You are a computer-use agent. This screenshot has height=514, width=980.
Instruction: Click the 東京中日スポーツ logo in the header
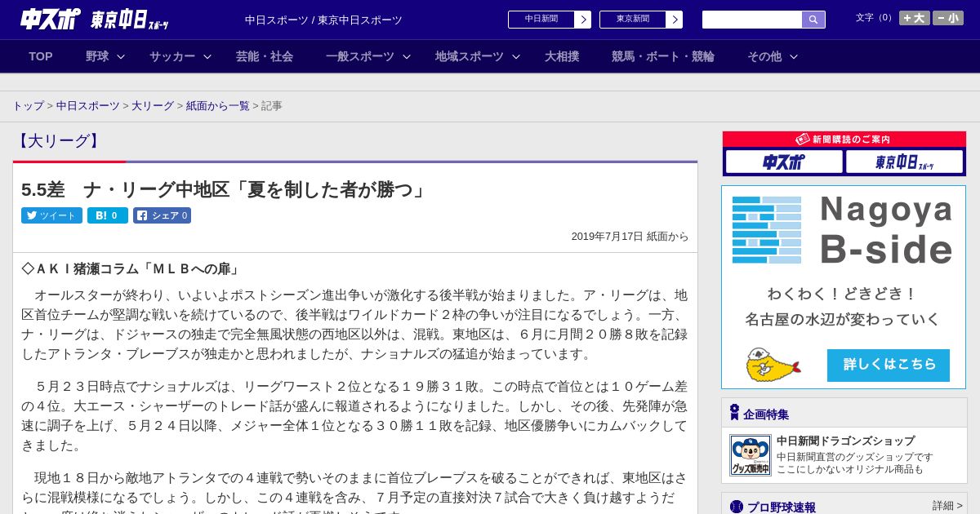pyautogui.click(x=130, y=20)
